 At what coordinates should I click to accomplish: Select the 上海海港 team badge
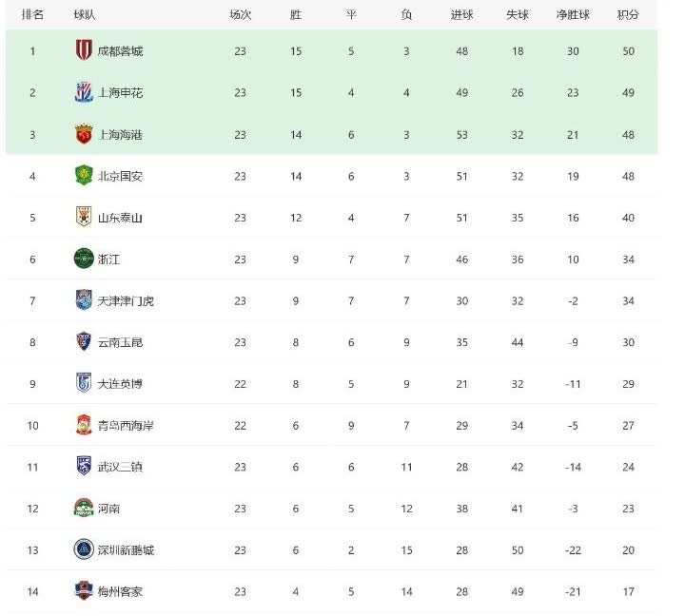click(84, 134)
